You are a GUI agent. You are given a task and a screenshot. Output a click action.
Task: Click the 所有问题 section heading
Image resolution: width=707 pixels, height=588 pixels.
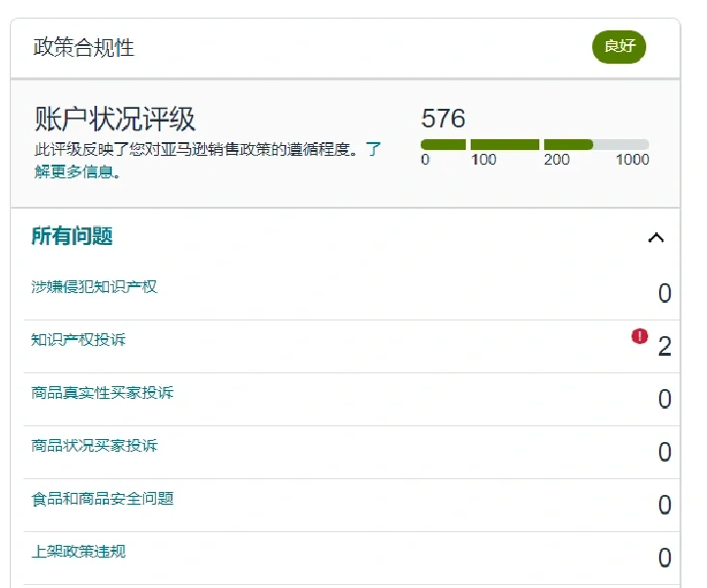(x=72, y=236)
